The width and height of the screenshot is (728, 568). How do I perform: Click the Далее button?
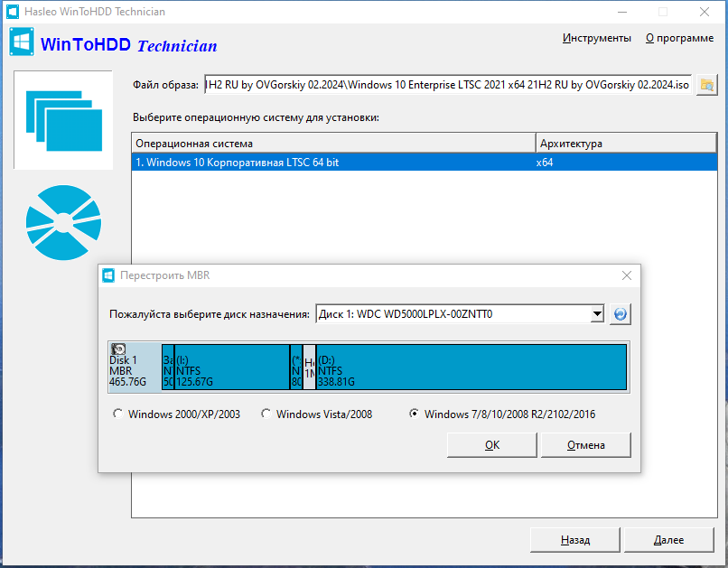668,540
